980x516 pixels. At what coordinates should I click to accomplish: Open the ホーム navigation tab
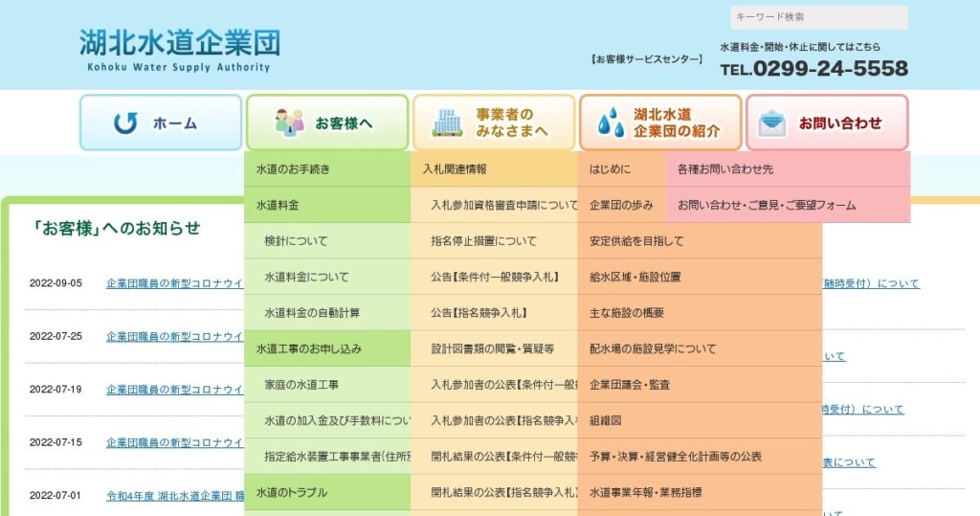pyautogui.click(x=161, y=123)
